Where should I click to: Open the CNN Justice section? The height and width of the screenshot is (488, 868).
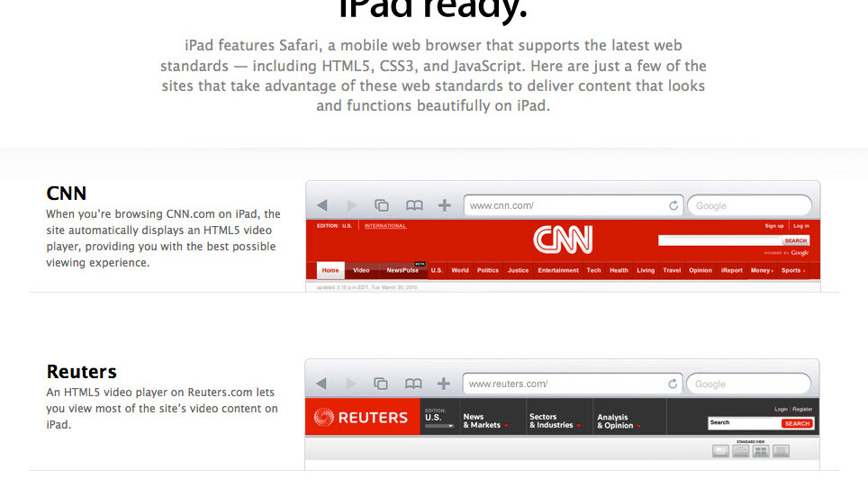[x=518, y=270]
